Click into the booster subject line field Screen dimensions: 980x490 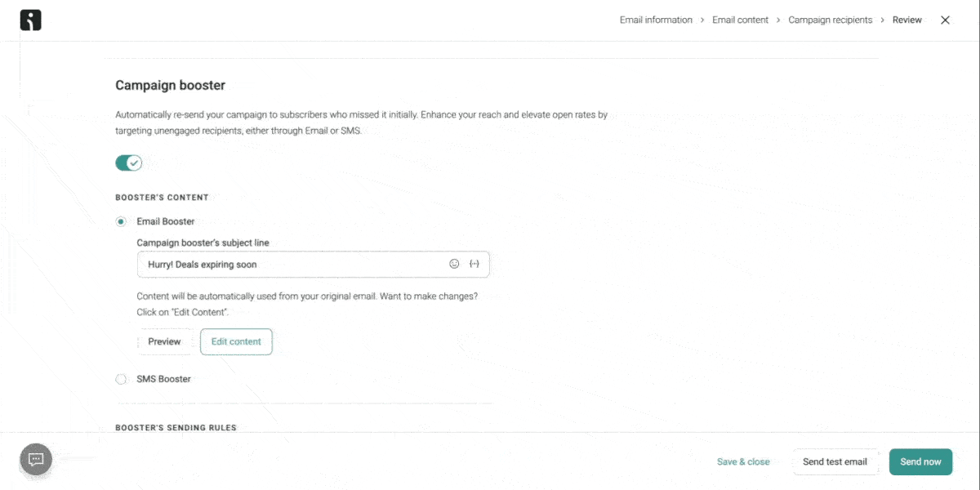pos(313,265)
